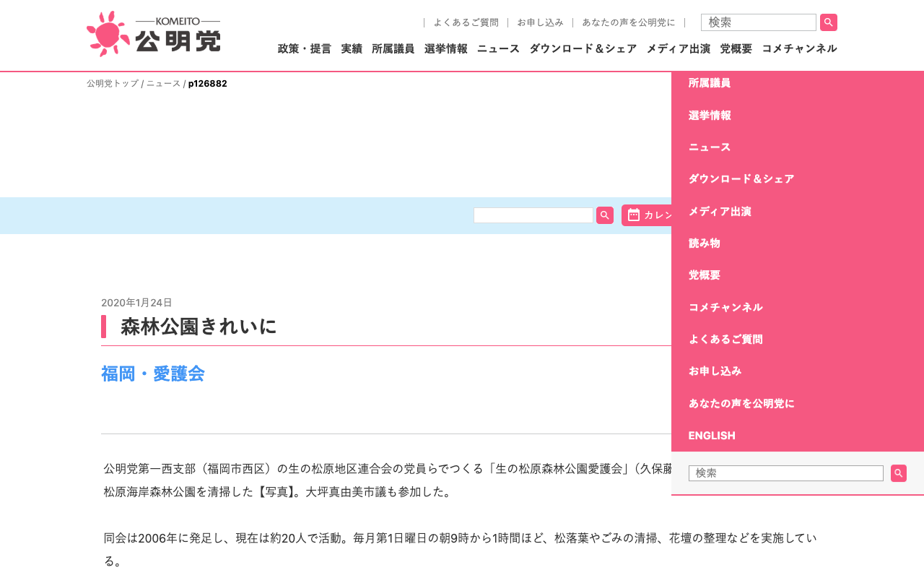Screen dimensions: 924x578
Task: Open 所属議員 in the top navigation bar
Action: click(393, 49)
